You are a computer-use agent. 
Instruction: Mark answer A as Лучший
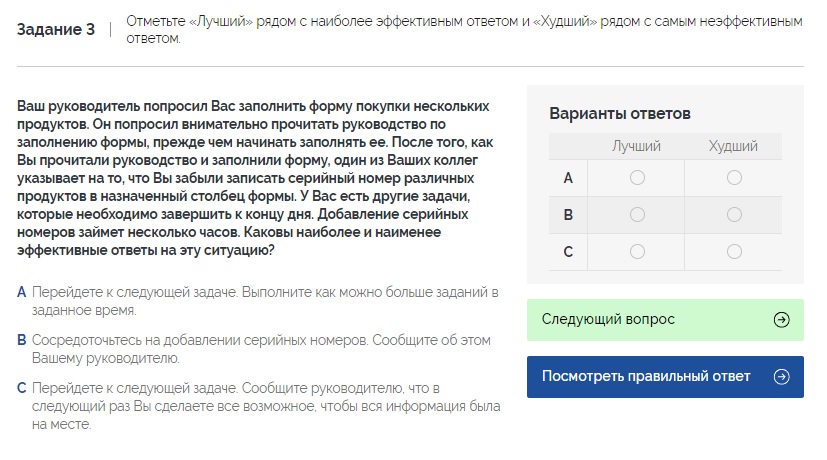637,178
